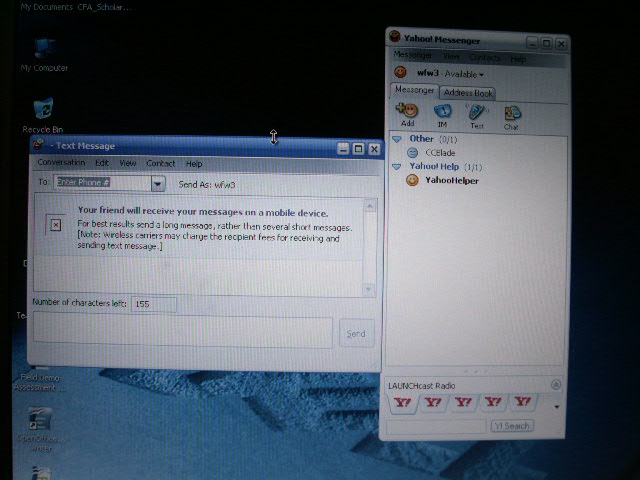Open the To phone number dropdown arrow

click(158, 184)
